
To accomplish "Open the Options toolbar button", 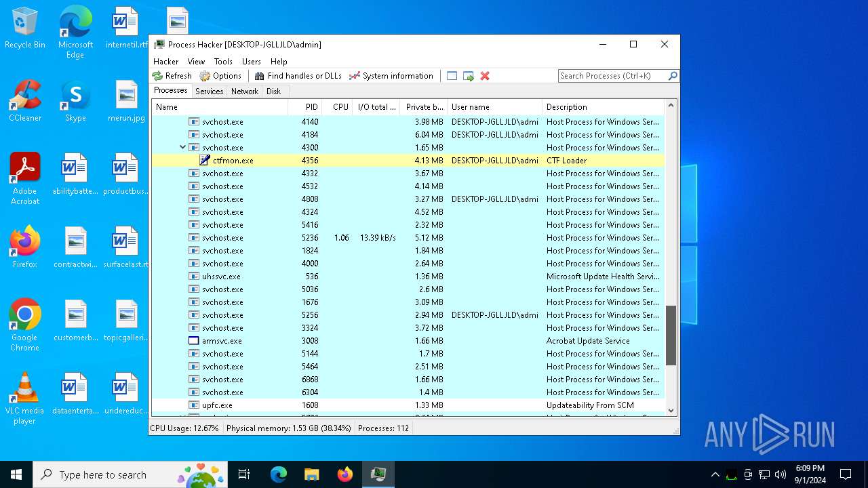I will [x=220, y=76].
